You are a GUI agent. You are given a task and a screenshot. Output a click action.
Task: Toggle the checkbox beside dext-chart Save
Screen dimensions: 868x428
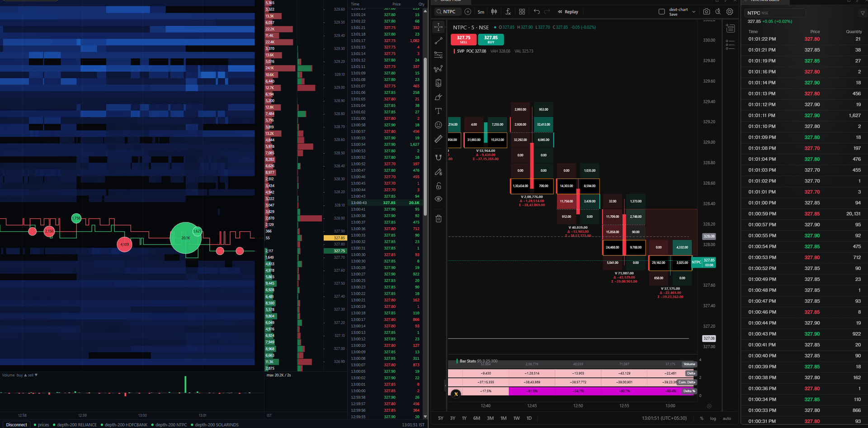click(661, 12)
